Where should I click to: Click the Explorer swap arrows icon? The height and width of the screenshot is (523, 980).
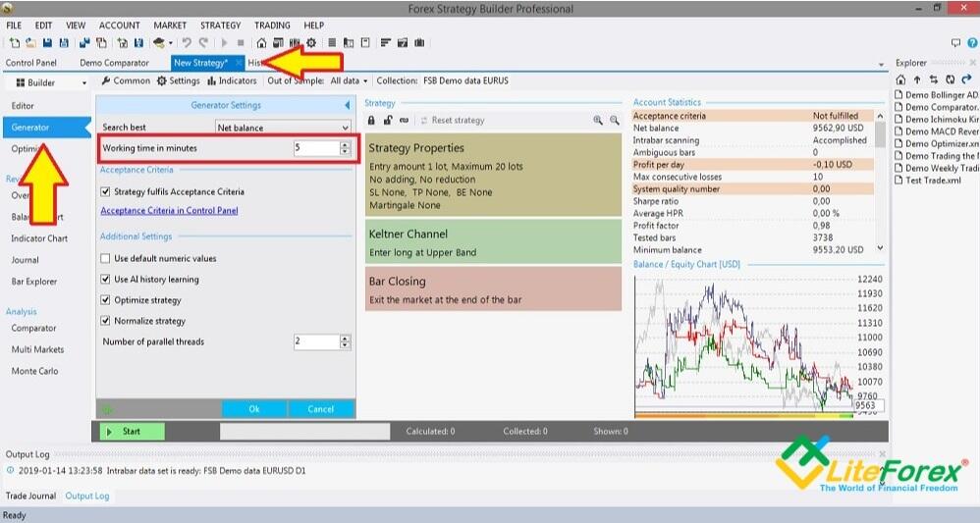coord(933,79)
